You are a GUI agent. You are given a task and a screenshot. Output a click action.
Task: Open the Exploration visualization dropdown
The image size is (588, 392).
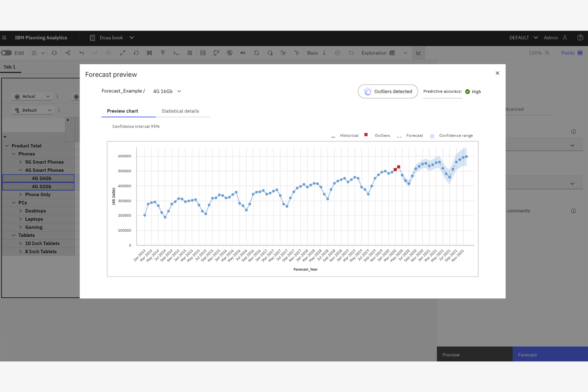(x=405, y=52)
